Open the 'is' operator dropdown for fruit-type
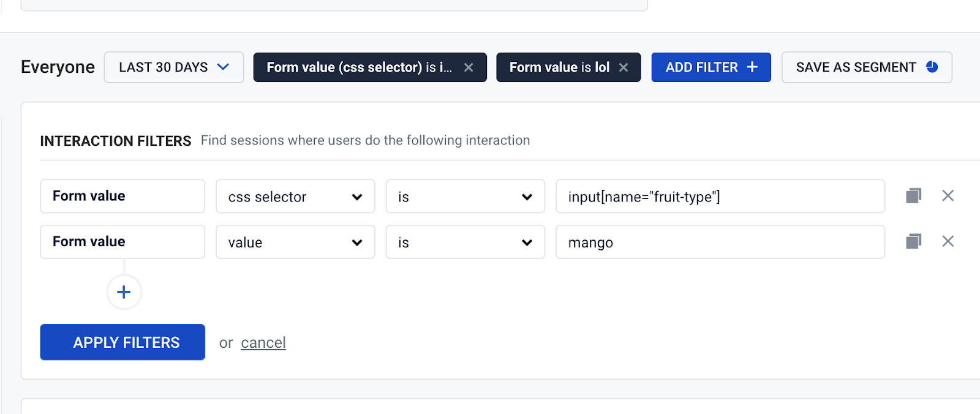Image resolution: width=980 pixels, height=414 pixels. [465, 196]
